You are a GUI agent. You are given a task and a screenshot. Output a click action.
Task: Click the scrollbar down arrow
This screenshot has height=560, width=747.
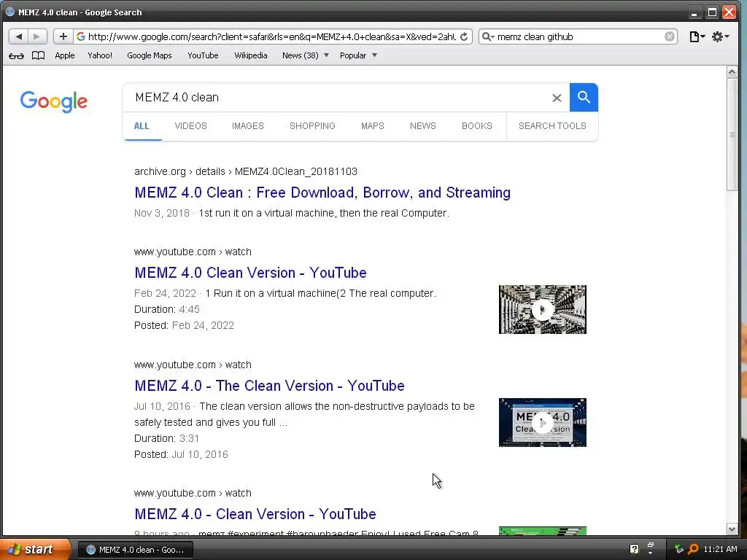[732, 529]
